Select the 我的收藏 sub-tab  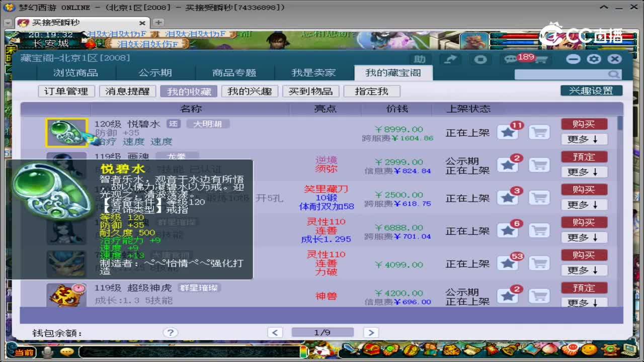coord(189,92)
